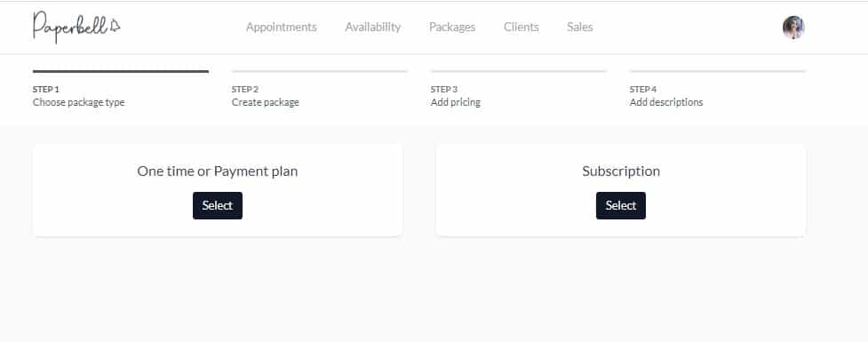This screenshot has height=342, width=868.
Task: Select the Subscription package type
Action: (620, 205)
